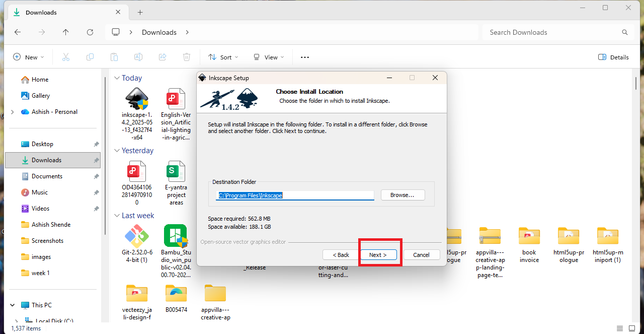The height and width of the screenshot is (334, 644).
Task: Collapse the Yesterday group
Action: (117, 151)
